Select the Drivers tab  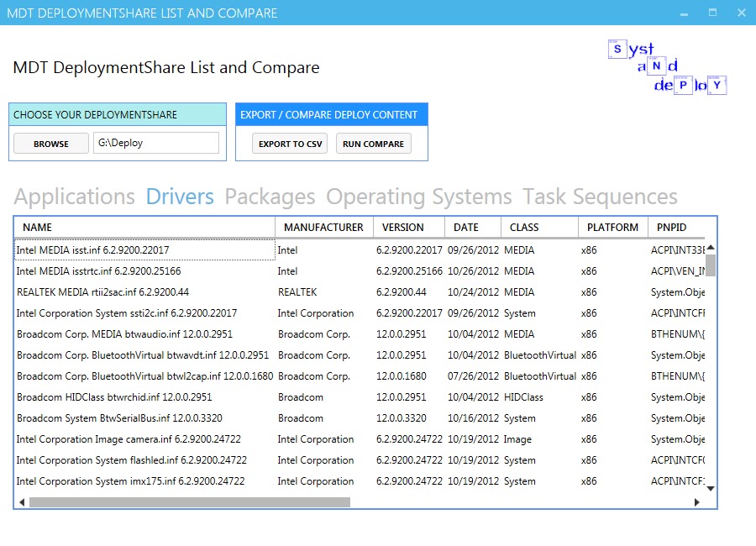[179, 196]
